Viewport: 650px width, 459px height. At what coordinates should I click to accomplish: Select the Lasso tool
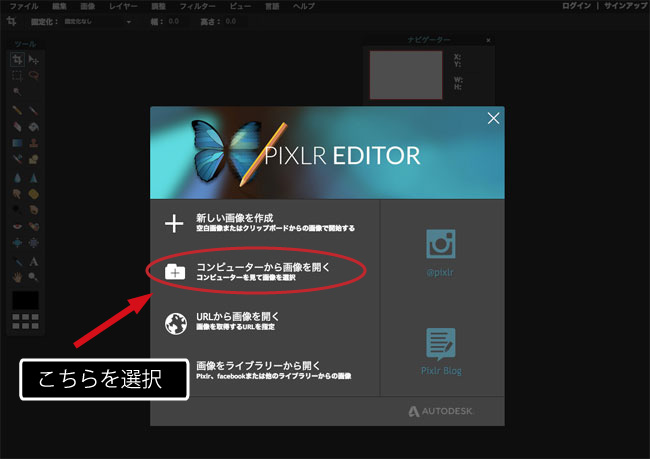(x=34, y=76)
